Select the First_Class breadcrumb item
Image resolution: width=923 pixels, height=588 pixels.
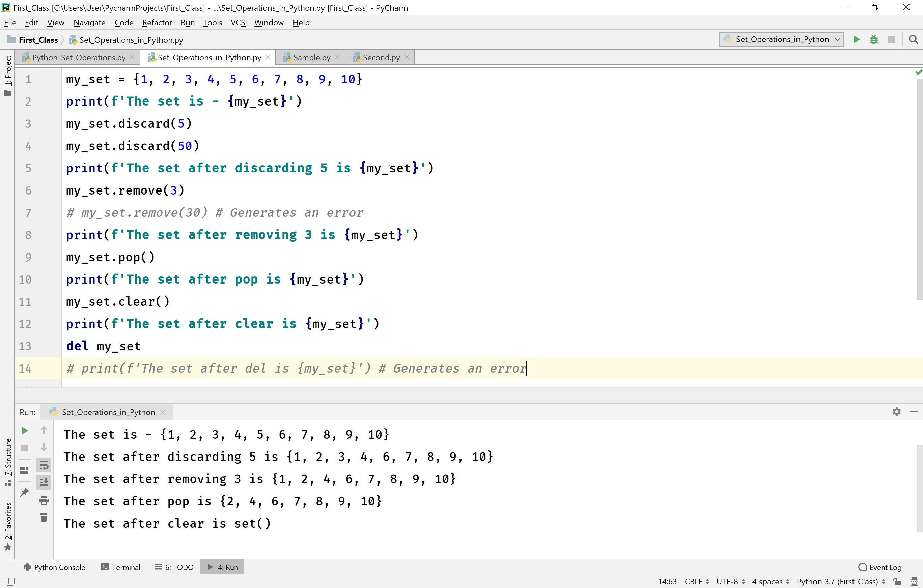click(x=38, y=39)
